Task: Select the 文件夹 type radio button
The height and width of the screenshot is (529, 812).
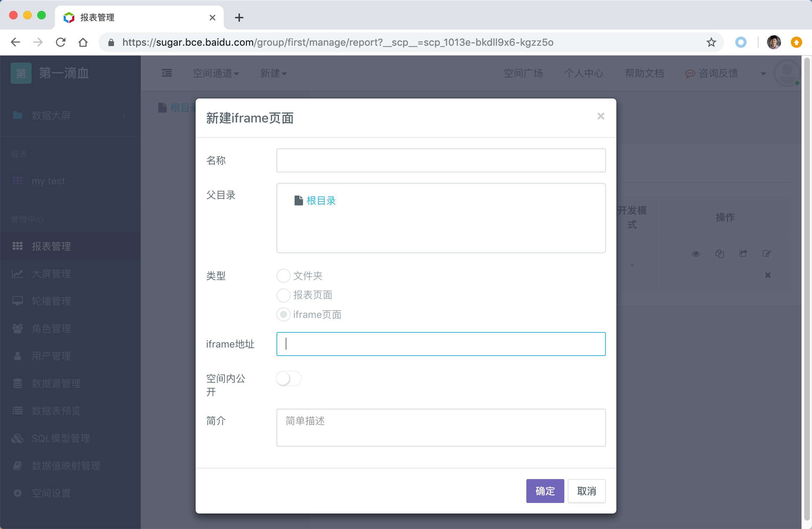Action: pyautogui.click(x=284, y=276)
